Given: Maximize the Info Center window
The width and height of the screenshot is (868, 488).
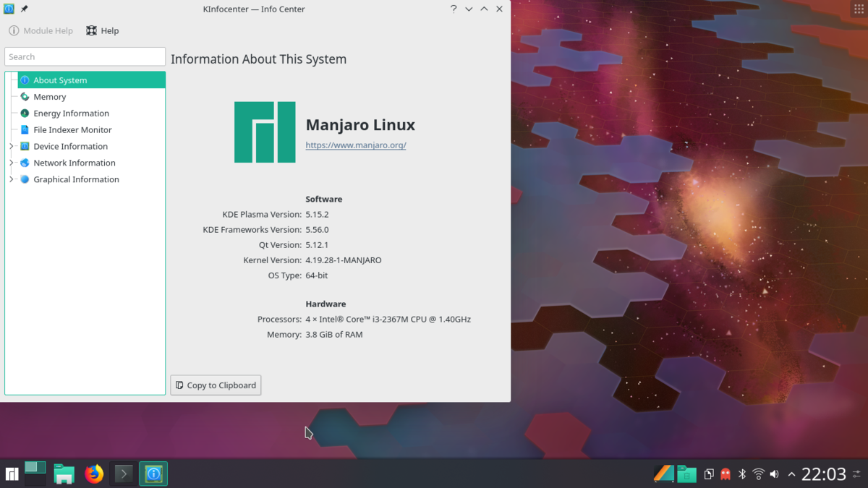Looking at the screenshot, I should pyautogui.click(x=484, y=9).
